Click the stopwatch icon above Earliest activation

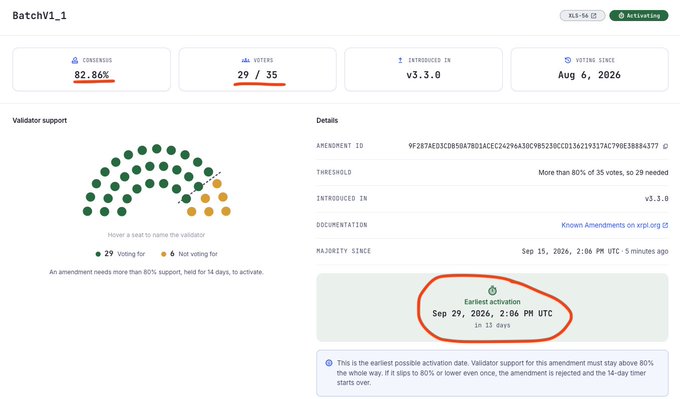492,290
